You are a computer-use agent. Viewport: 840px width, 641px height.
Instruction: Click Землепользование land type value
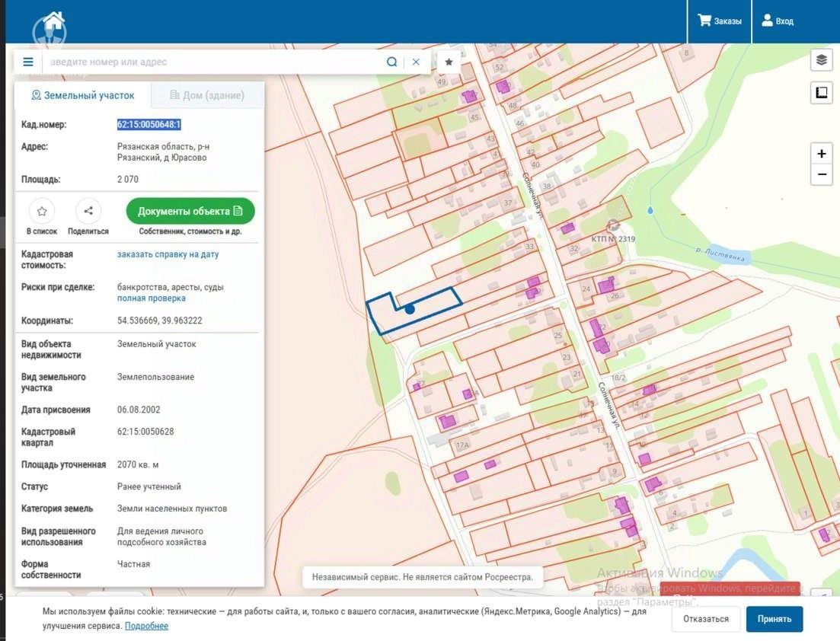pos(155,377)
